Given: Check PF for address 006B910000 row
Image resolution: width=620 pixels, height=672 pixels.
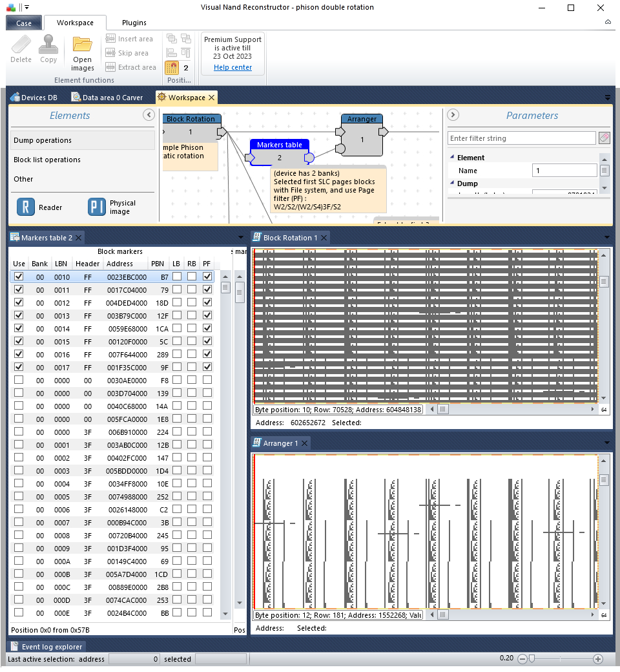Looking at the screenshot, I should [207, 432].
